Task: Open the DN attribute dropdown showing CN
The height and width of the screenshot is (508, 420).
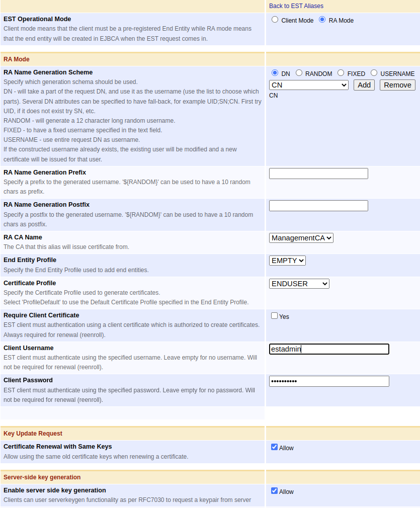Action: (308, 84)
